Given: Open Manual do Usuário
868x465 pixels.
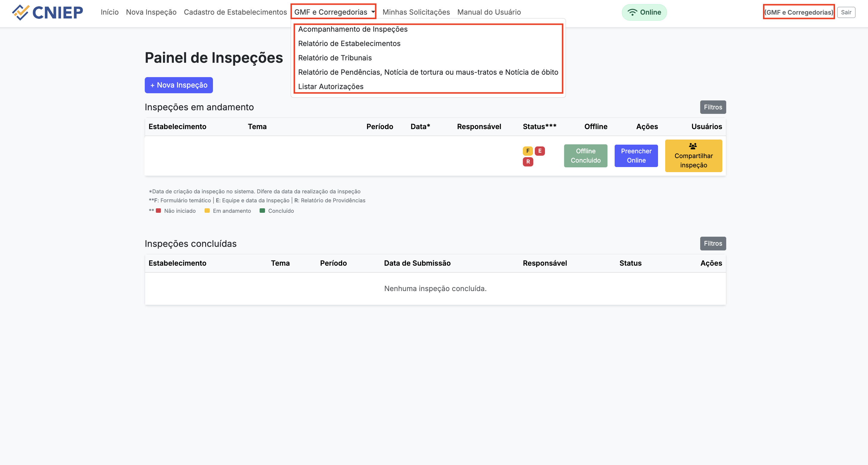Looking at the screenshot, I should pos(489,12).
